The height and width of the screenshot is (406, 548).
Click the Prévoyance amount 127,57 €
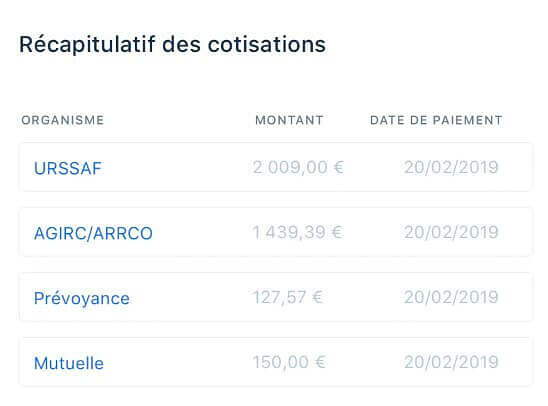point(287,297)
